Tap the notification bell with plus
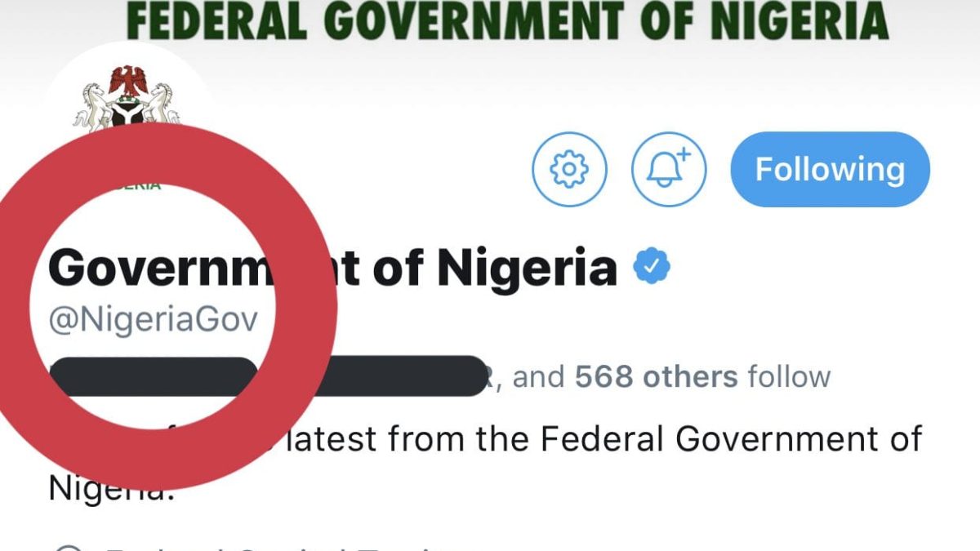This screenshot has width=980, height=551. pos(669,169)
